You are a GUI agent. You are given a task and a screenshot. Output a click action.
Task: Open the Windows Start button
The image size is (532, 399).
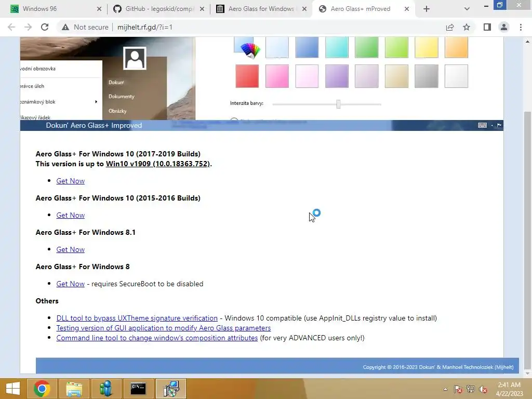[13, 389]
